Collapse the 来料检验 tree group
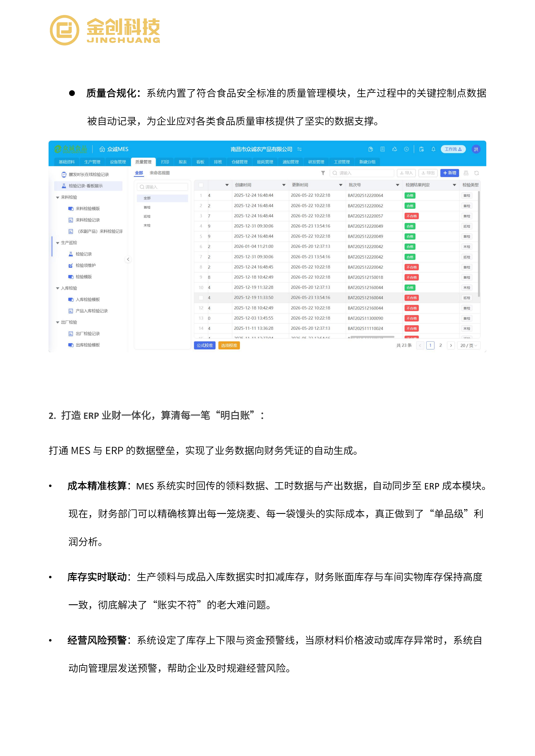This screenshot has width=535, height=756. pos(58,198)
